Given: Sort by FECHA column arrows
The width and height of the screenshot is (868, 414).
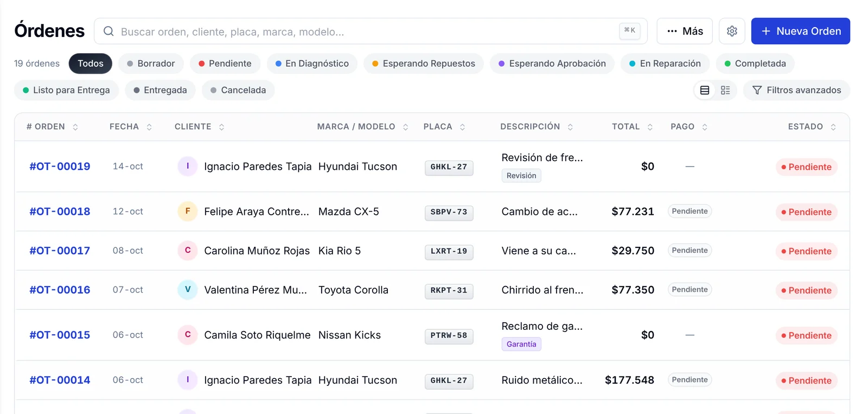Looking at the screenshot, I should click(x=149, y=127).
